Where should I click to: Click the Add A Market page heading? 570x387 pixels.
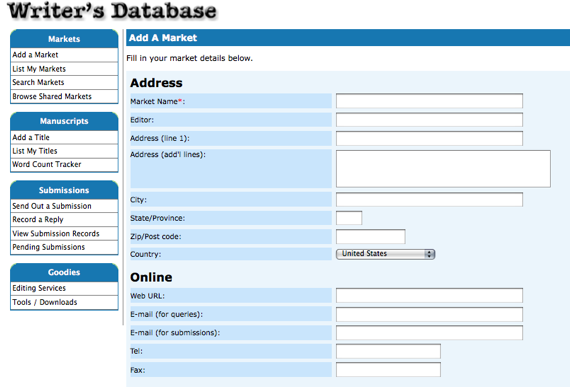(x=163, y=38)
